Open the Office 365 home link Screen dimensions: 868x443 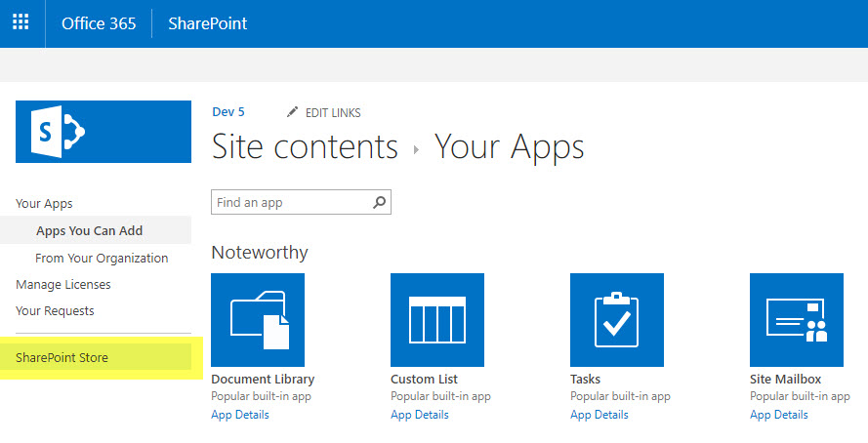tap(99, 23)
